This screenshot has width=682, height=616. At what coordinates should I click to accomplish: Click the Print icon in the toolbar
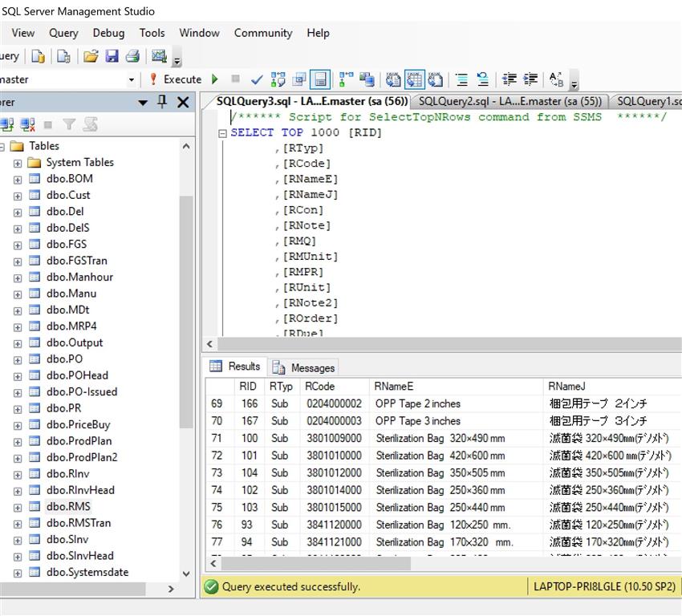point(132,56)
